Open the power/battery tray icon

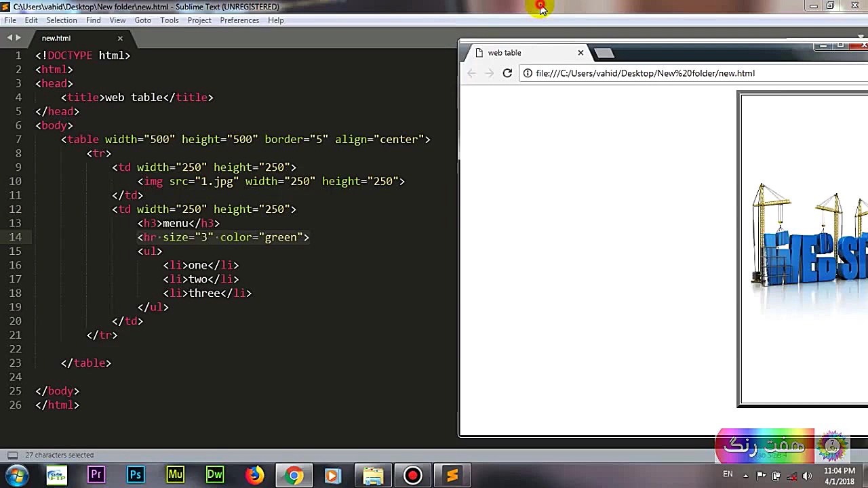pyautogui.click(x=776, y=475)
